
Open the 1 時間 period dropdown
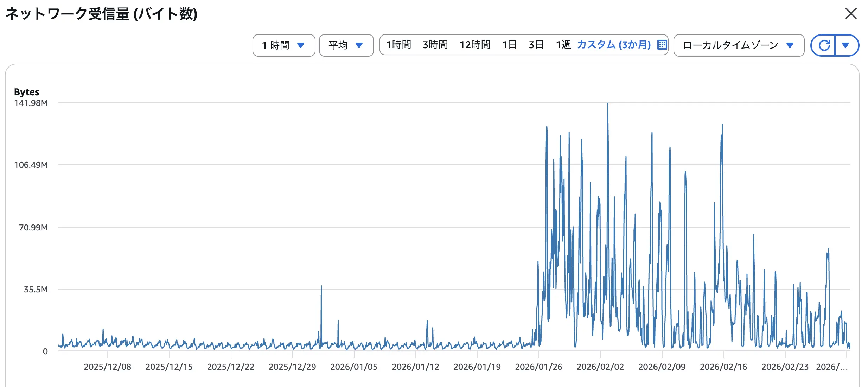(x=283, y=45)
